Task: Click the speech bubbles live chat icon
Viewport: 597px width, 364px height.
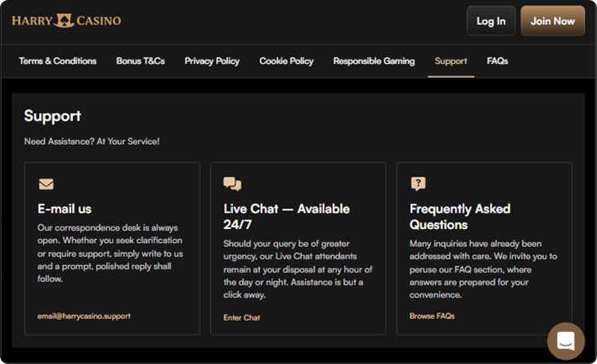Action: [x=232, y=183]
